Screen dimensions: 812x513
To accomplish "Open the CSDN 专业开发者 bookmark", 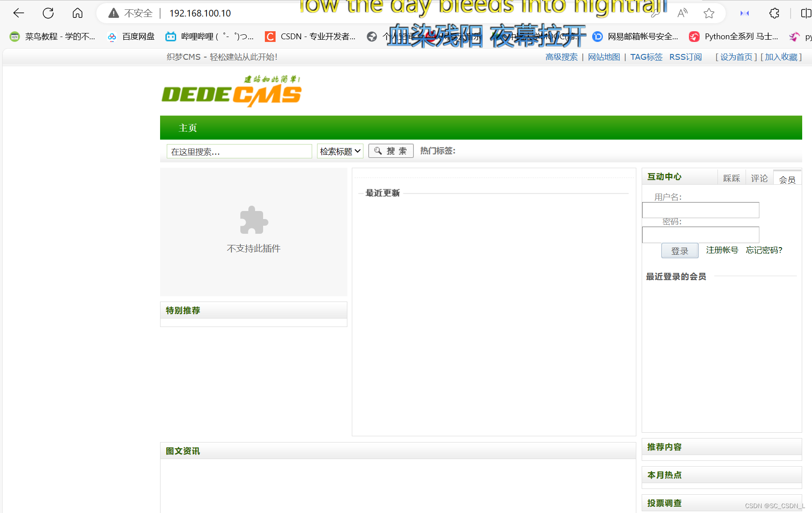I will click(x=310, y=37).
